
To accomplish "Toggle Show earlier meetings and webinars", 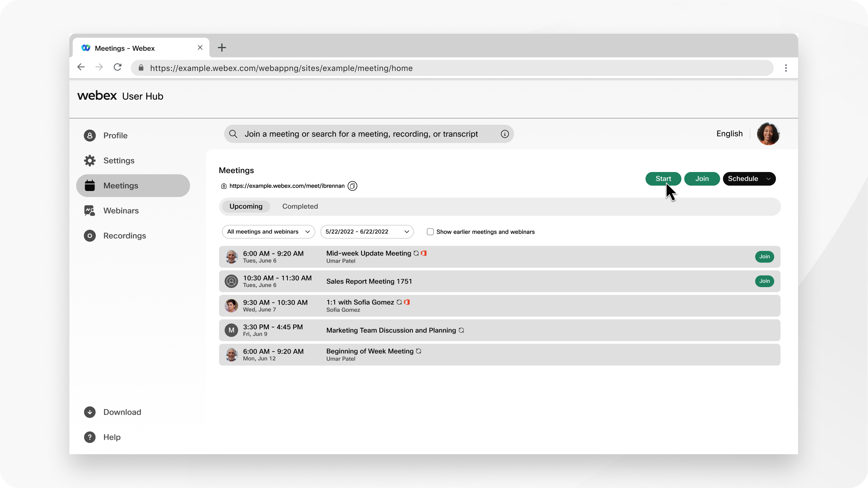I will (x=430, y=232).
